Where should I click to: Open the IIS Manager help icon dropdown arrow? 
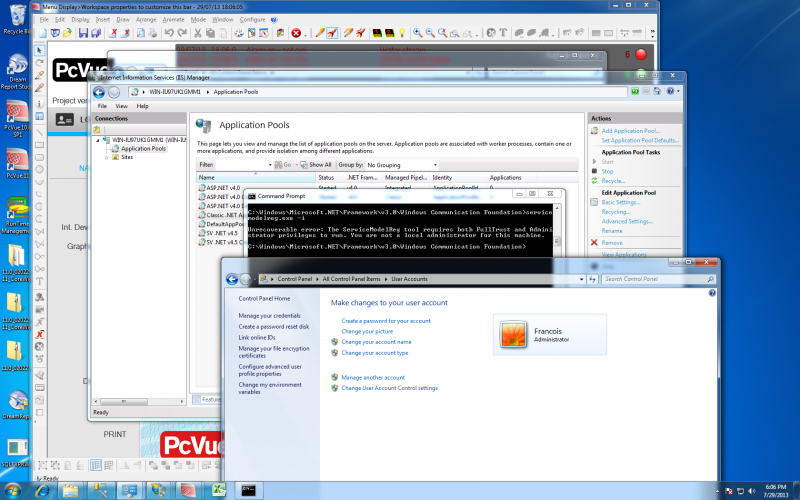pyautogui.click(x=678, y=91)
